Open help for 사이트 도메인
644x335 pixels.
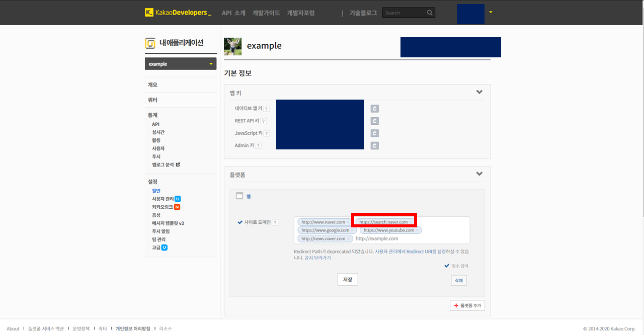click(x=275, y=222)
